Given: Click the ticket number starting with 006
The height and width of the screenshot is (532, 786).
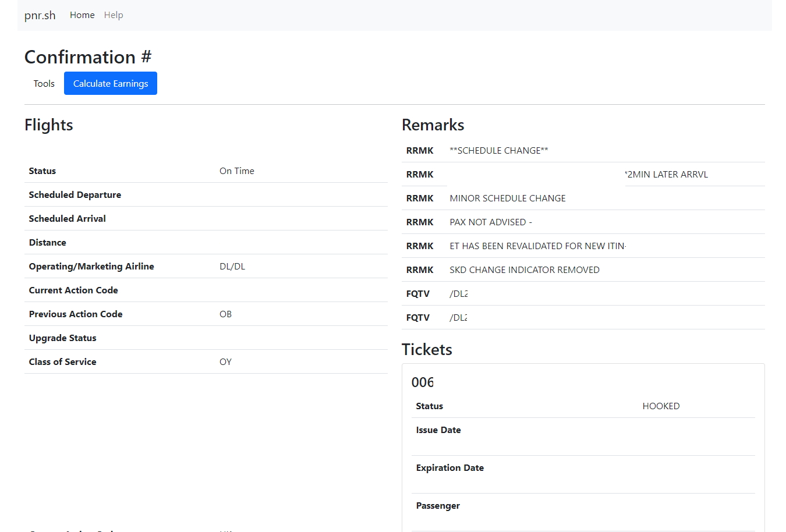Looking at the screenshot, I should pyautogui.click(x=422, y=382).
